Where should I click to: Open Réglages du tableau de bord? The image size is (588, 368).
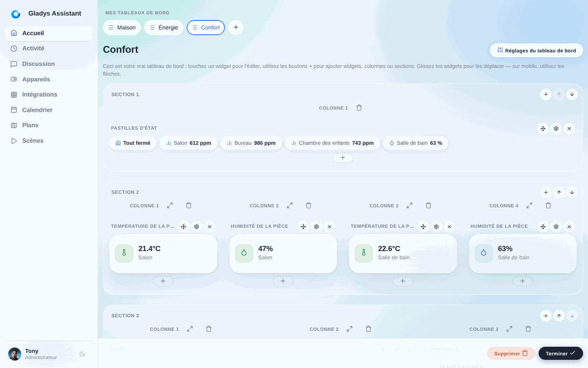click(x=537, y=51)
